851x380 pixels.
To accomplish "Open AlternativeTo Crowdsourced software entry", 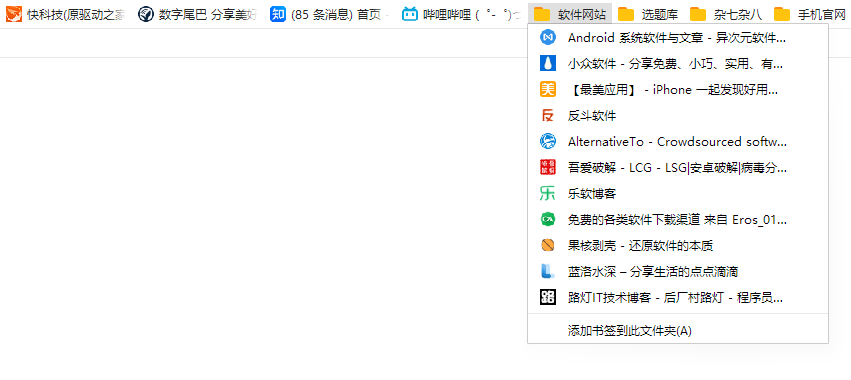I will click(x=678, y=142).
